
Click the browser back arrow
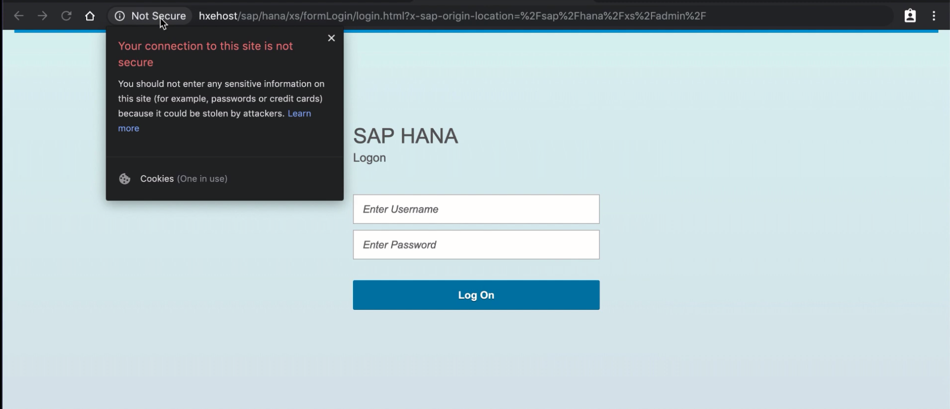coord(18,16)
